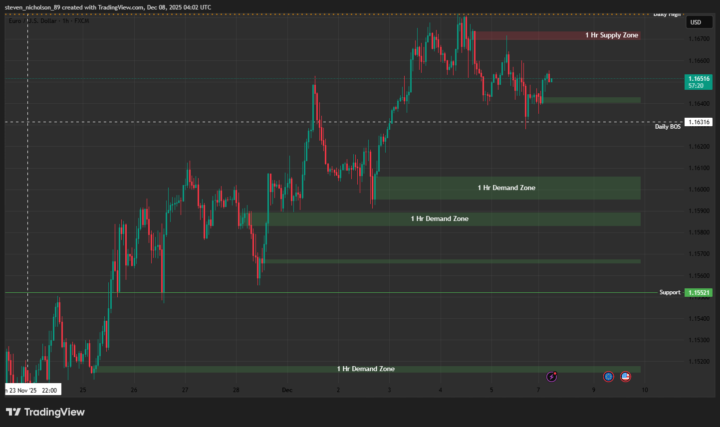The width and height of the screenshot is (720, 427).
Task: Click the Daily High label
Action: [667, 15]
